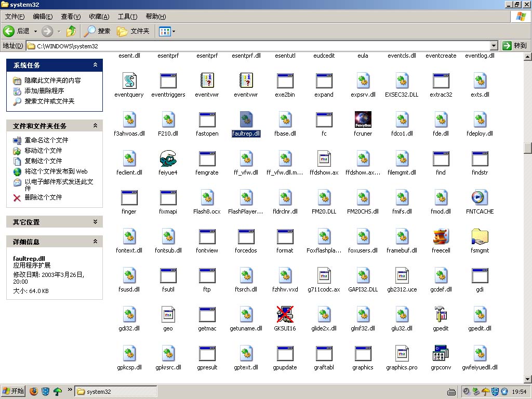Click the eventquery script icon
Screen dimensions: 532x399
pyautogui.click(x=129, y=81)
